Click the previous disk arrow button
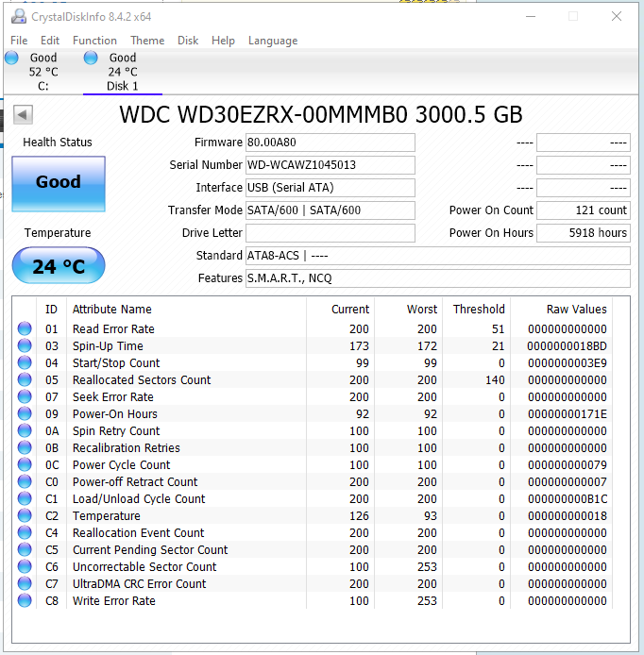The image size is (644, 655). [24, 114]
